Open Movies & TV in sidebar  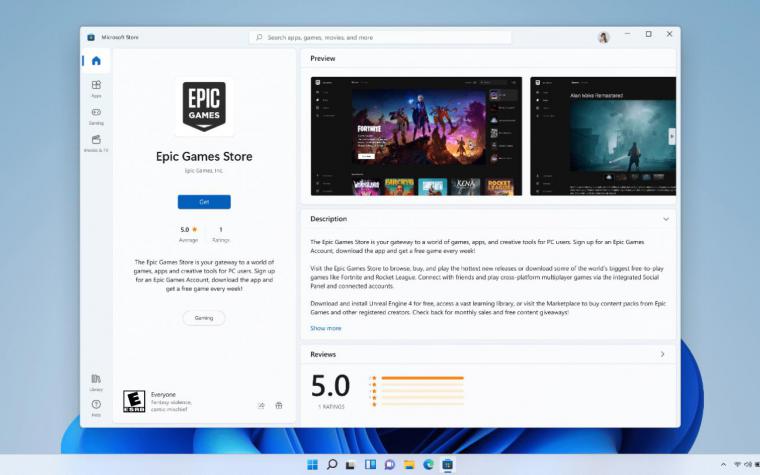pyautogui.click(x=96, y=143)
